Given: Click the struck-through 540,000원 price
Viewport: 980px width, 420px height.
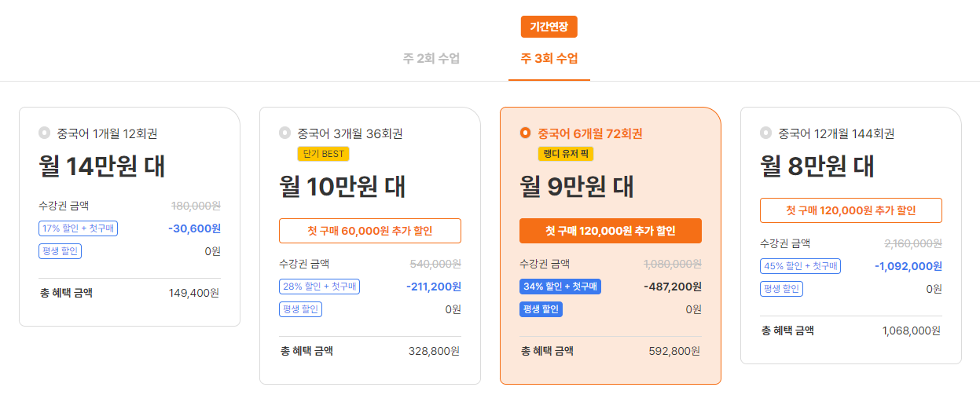Looking at the screenshot, I should [x=435, y=264].
